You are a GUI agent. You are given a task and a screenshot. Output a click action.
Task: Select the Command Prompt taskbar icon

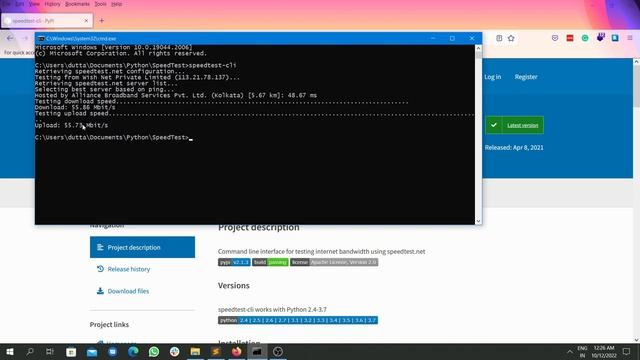257,351
